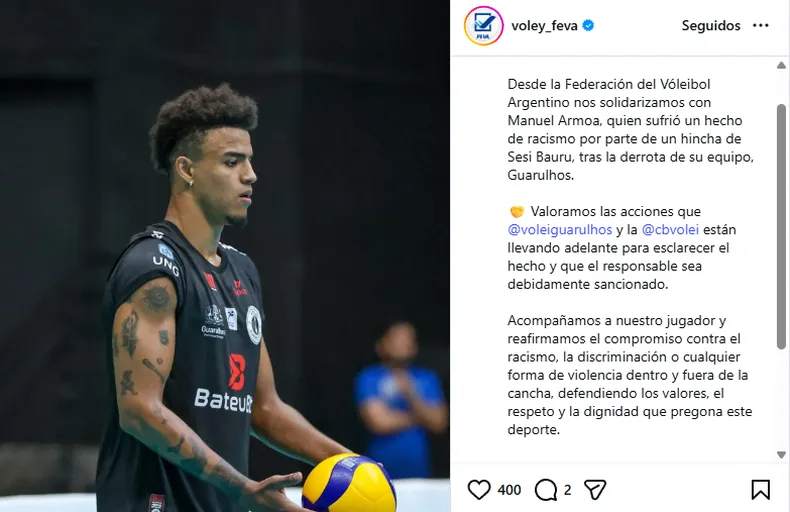
Task: Open comments via the speech bubble icon
Action: [x=546, y=490]
